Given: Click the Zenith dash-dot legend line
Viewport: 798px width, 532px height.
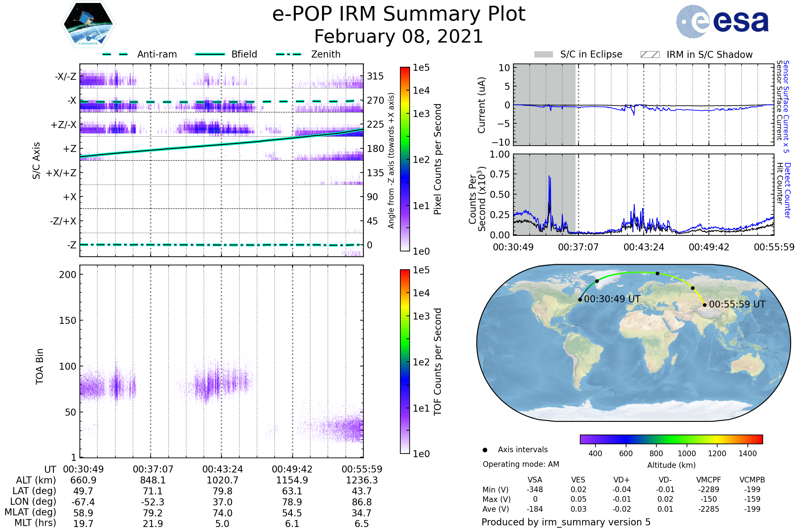Looking at the screenshot, I should pos(288,54).
